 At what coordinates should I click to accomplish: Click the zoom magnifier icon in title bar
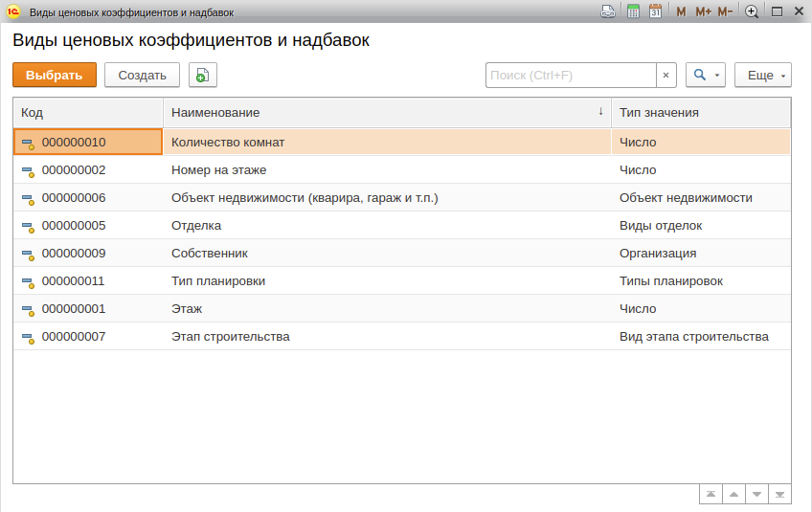point(752,11)
